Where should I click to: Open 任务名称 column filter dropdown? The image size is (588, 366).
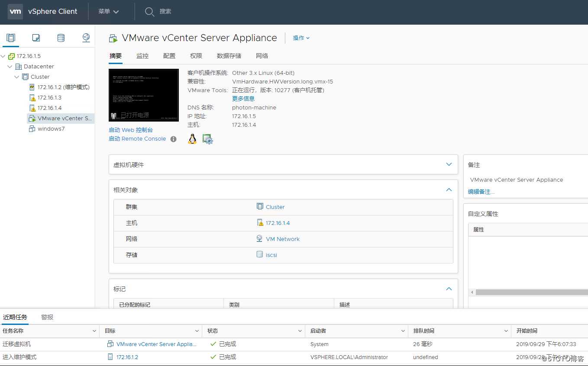94,331
